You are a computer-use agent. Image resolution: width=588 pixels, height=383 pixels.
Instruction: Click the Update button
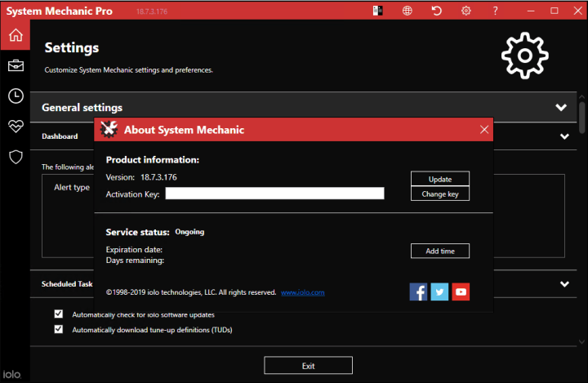440,179
